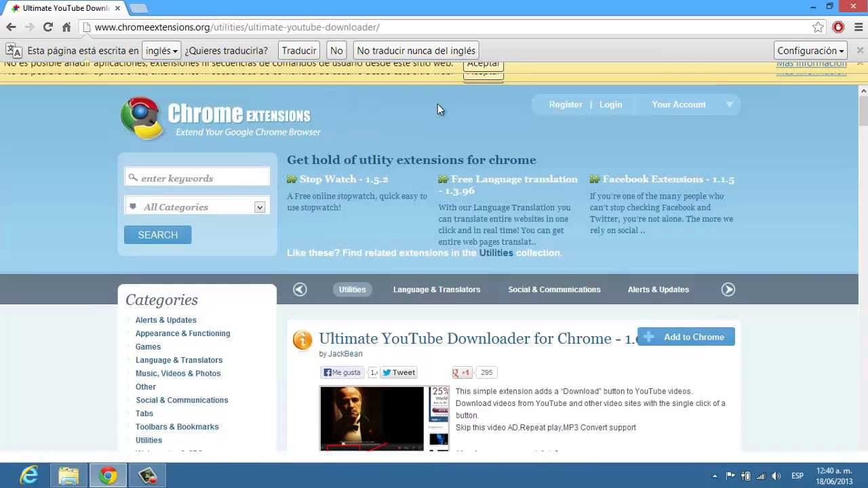
Task: Show hidden tray icons arrow
Action: point(715,476)
